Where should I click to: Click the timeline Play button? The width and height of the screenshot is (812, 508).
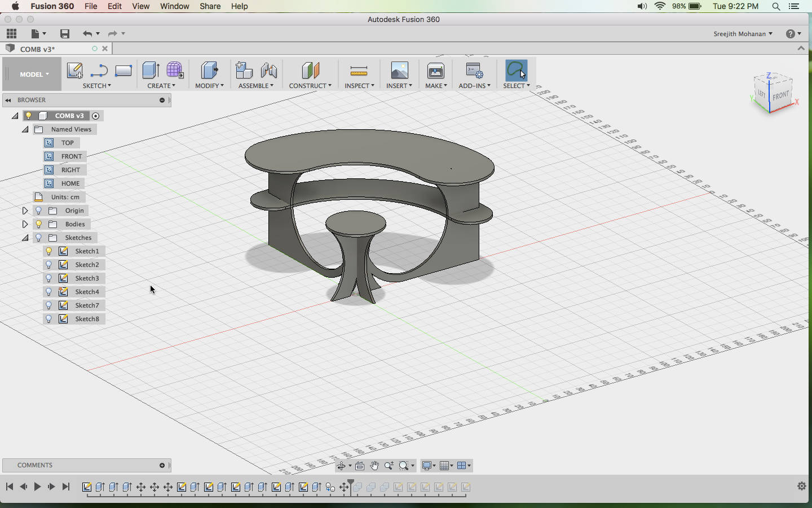(x=37, y=487)
